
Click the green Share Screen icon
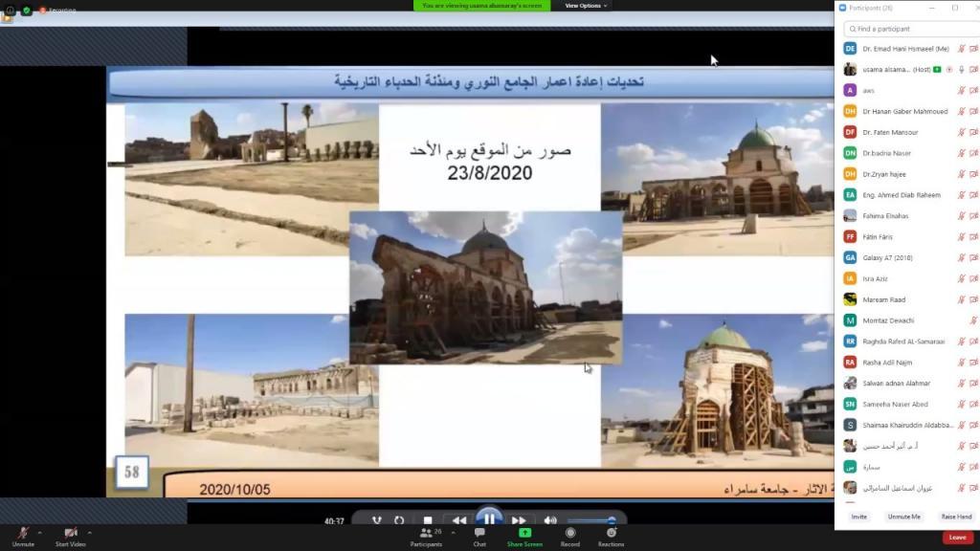point(524,533)
